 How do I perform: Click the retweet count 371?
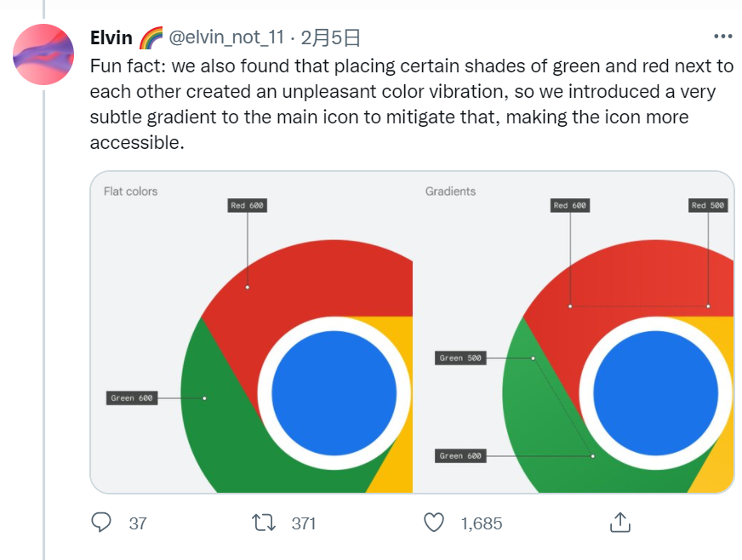(x=303, y=523)
